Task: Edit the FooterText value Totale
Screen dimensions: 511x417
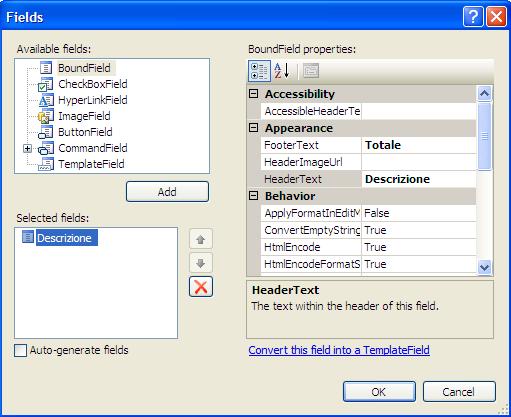Action: pos(419,145)
